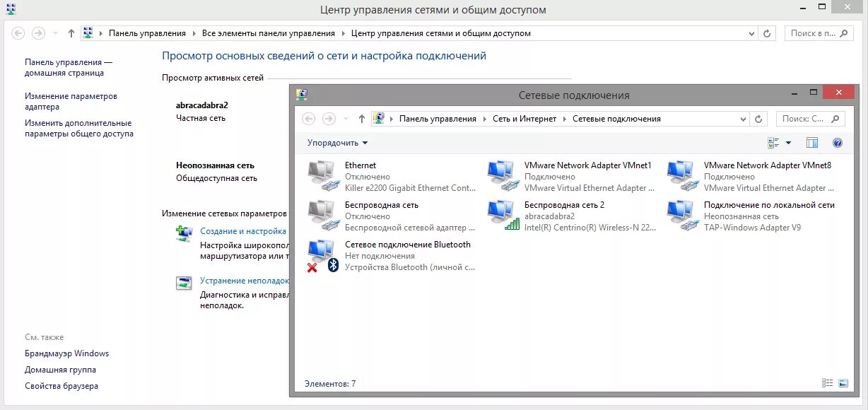Viewport: 868px width, 410px height.
Task: Click Элементов: 7 status text
Action: (x=330, y=384)
